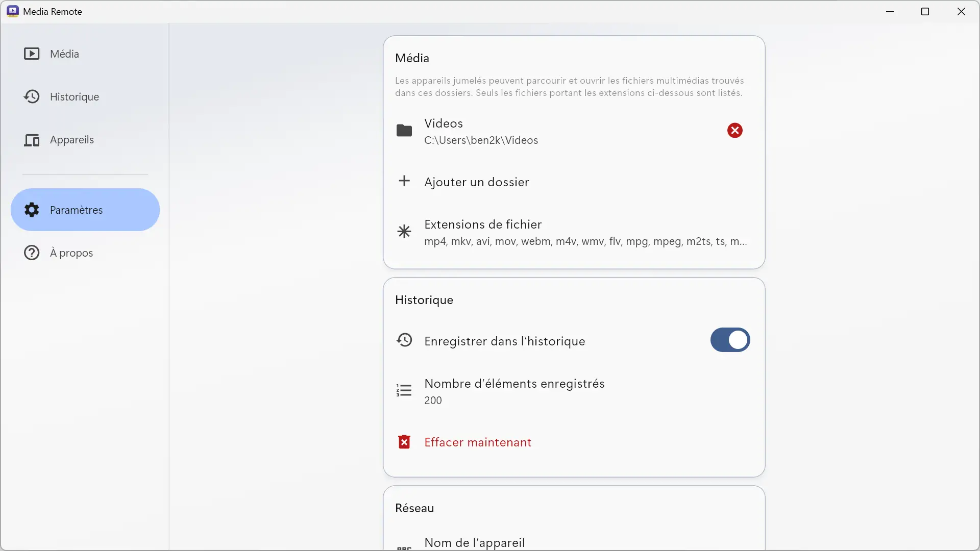
Task: Click the Historique card heading in settings
Action: [424, 300]
